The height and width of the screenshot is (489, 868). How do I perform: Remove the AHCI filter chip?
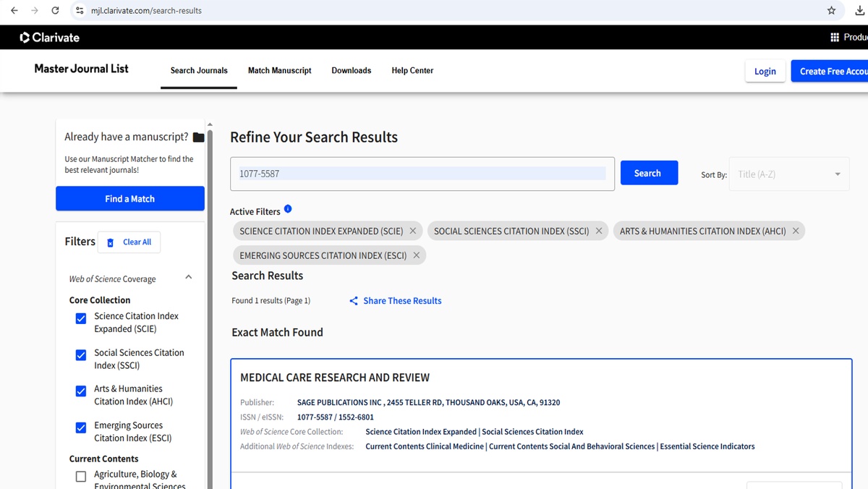796,231
